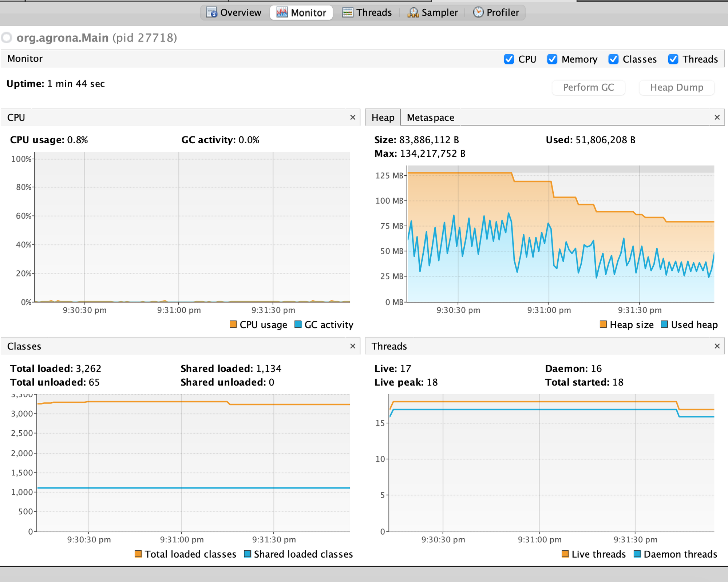Select the Heap memory tab
The width and height of the screenshot is (728, 582).
[383, 117]
